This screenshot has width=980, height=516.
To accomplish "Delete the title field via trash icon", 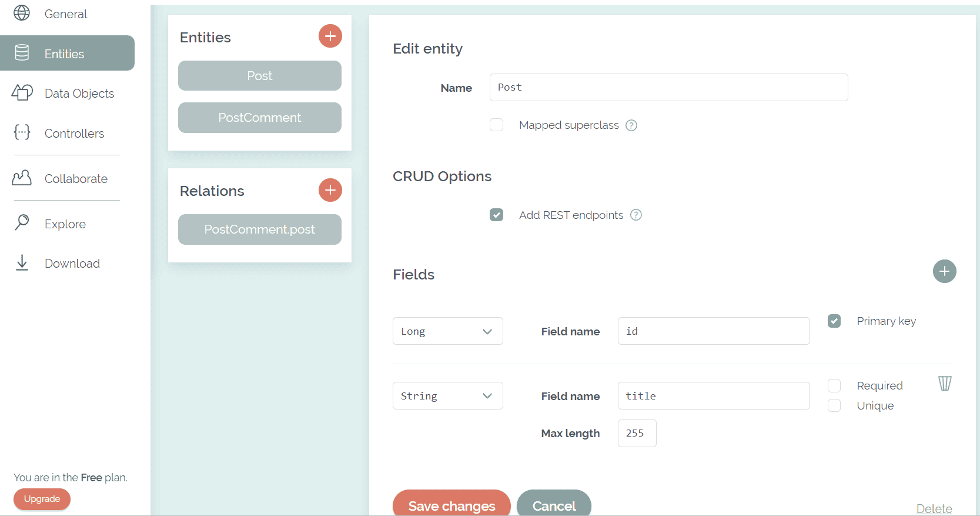I will pyautogui.click(x=945, y=384).
